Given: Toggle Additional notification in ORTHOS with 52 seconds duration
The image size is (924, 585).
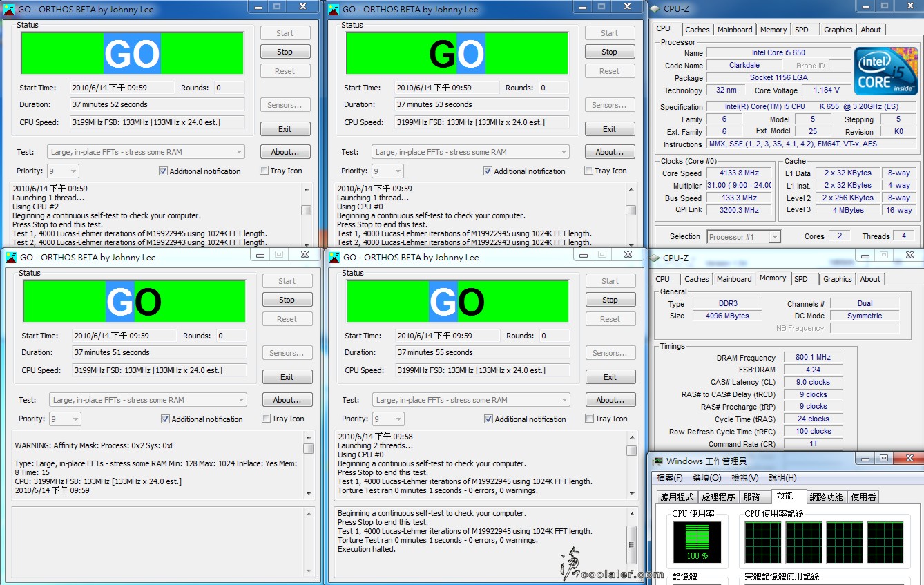Looking at the screenshot, I should click(x=163, y=171).
